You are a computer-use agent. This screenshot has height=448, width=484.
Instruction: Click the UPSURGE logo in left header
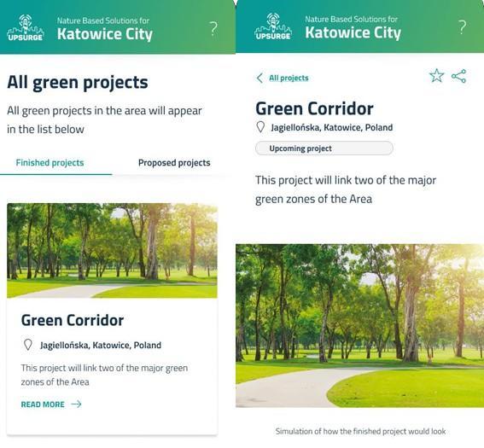pyautogui.click(x=26, y=27)
